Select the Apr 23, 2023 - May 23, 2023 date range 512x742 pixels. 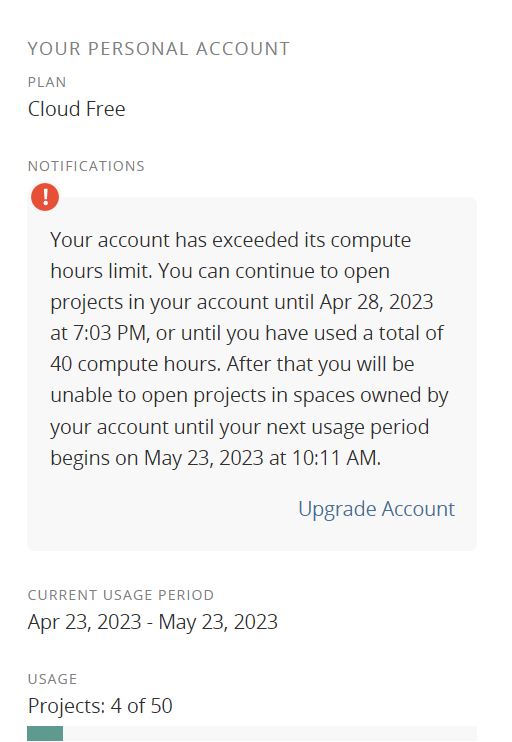[x=152, y=622]
